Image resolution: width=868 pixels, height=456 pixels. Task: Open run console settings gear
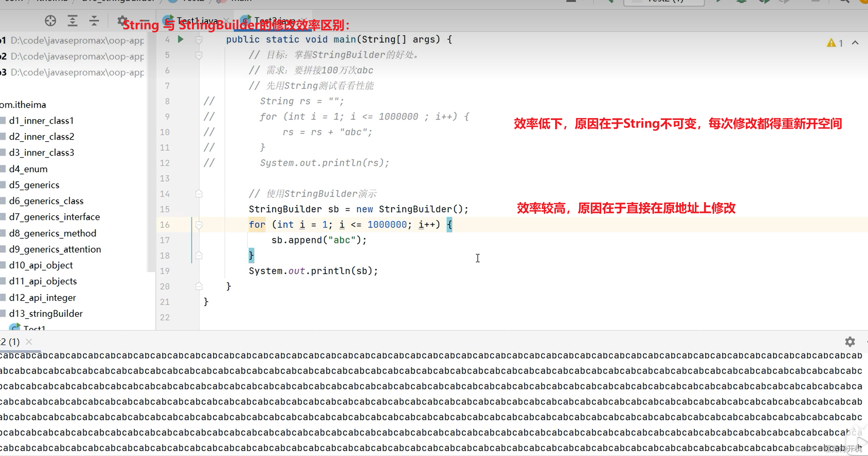[x=850, y=341]
